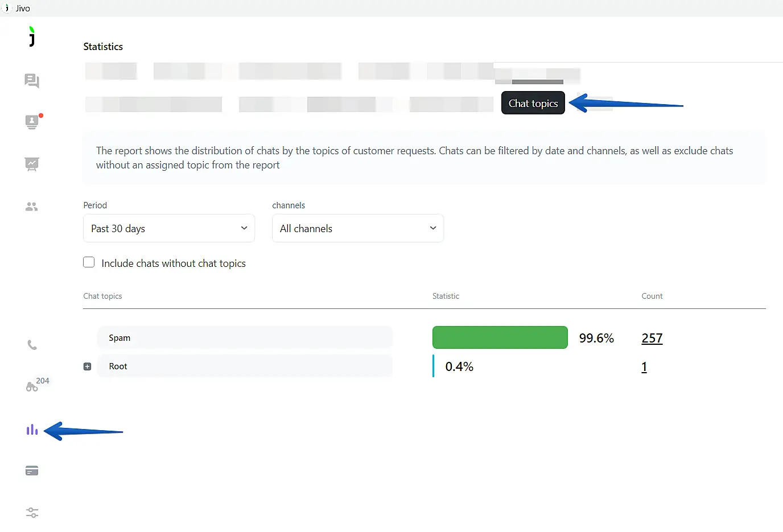Click the Jivo logo in sidebar

(x=32, y=37)
